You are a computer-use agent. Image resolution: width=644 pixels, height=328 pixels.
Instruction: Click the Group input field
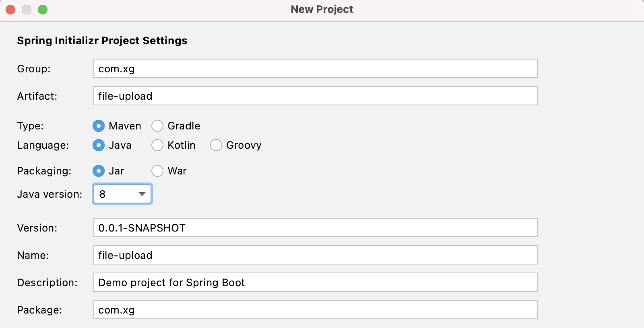coord(315,69)
